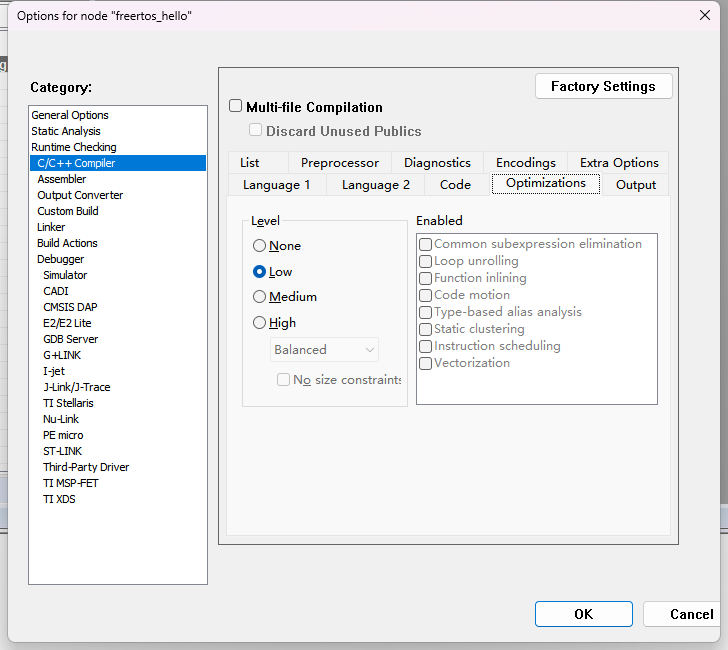Confirm settings with the OK button
728x650 pixels.
583,614
